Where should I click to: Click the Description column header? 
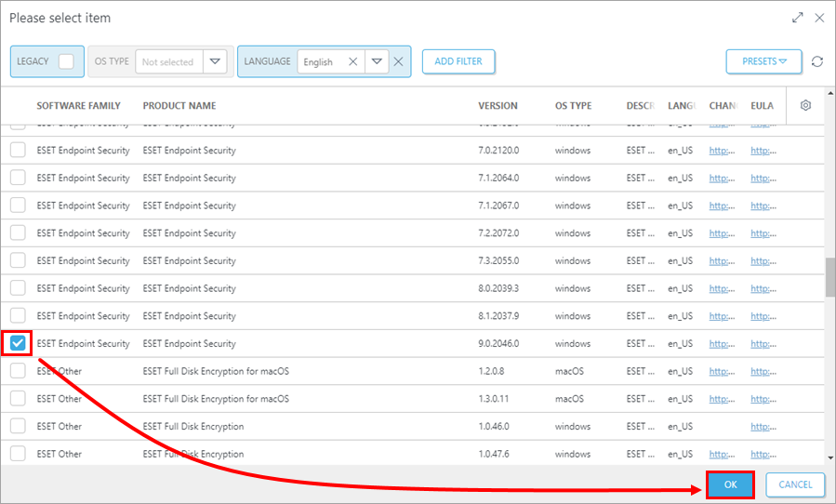click(641, 106)
